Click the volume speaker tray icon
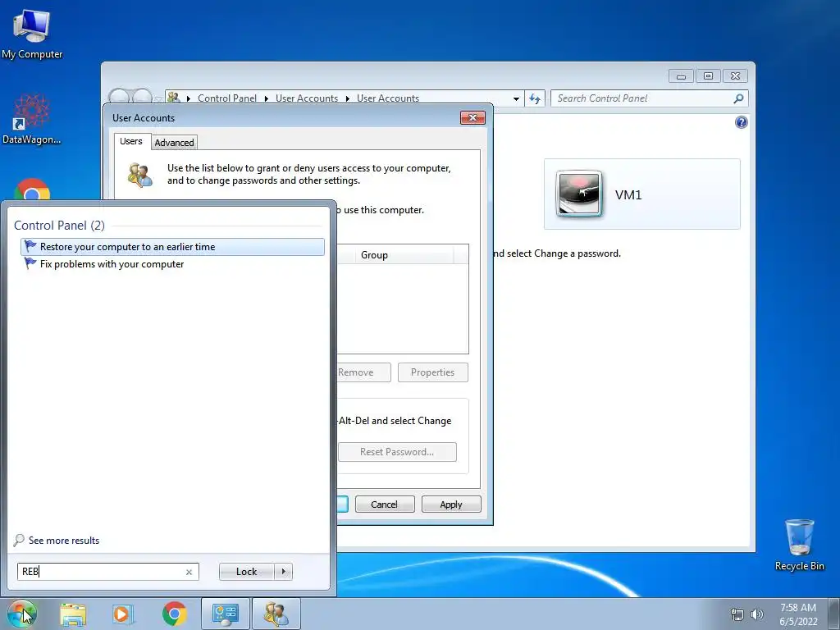840x630 pixels. pos(757,614)
